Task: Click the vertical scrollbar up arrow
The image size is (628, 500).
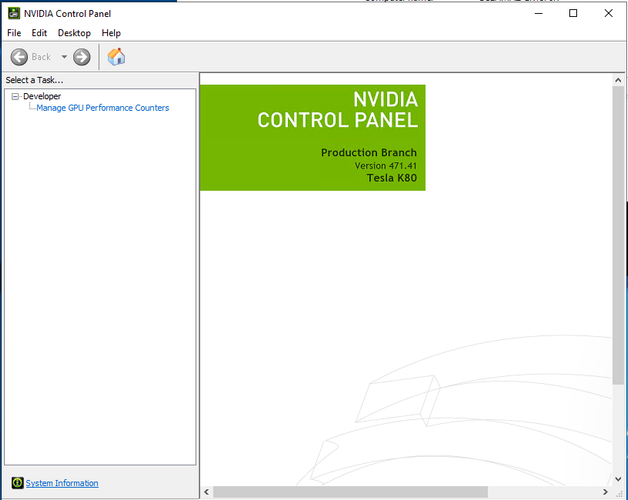Action: [x=617, y=80]
